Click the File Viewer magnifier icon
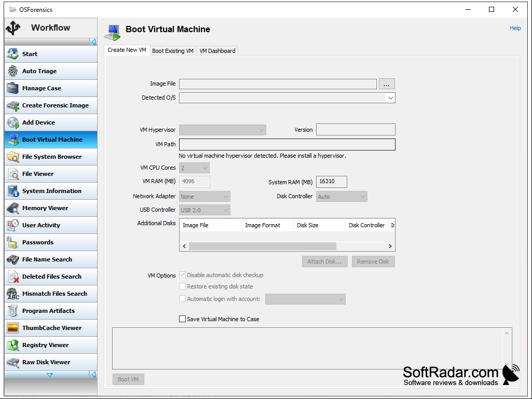532x399 pixels. click(13, 174)
